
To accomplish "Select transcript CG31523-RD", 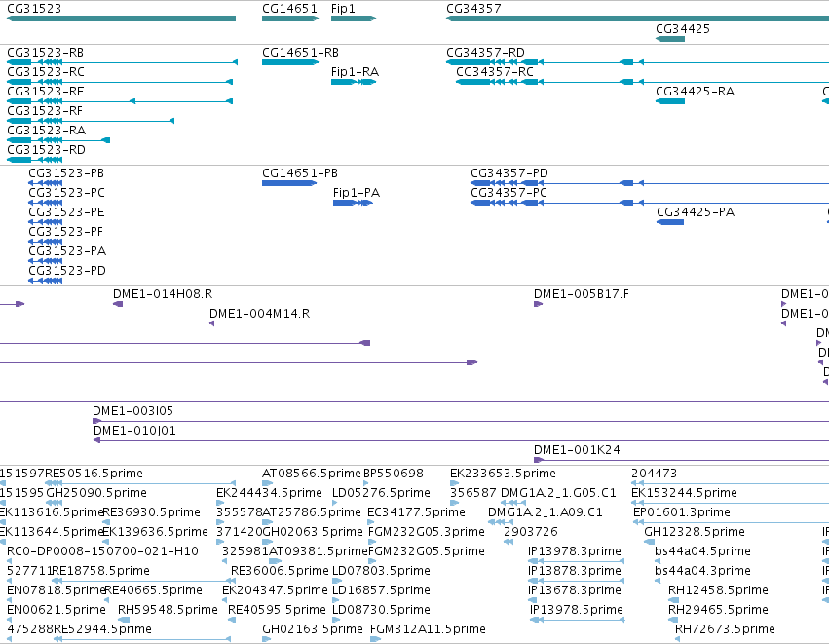I will click(34, 160).
